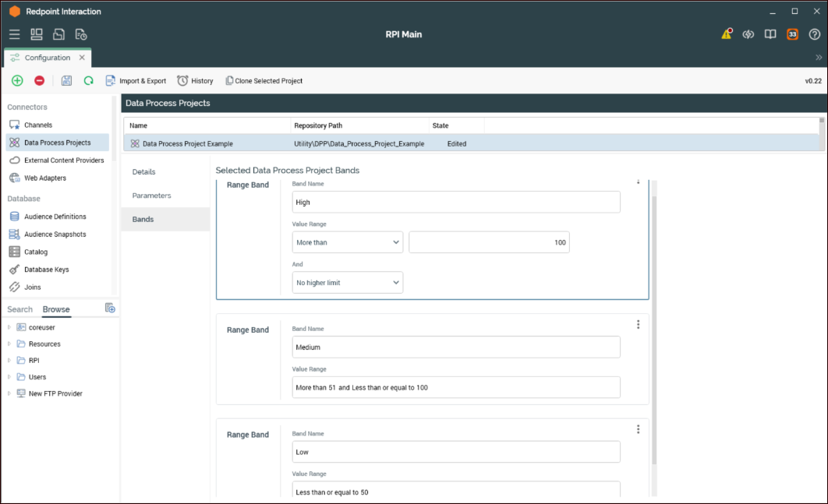Viewport: 828px width, 504px height.
Task: Switch to the Search tab
Action: coord(20,309)
